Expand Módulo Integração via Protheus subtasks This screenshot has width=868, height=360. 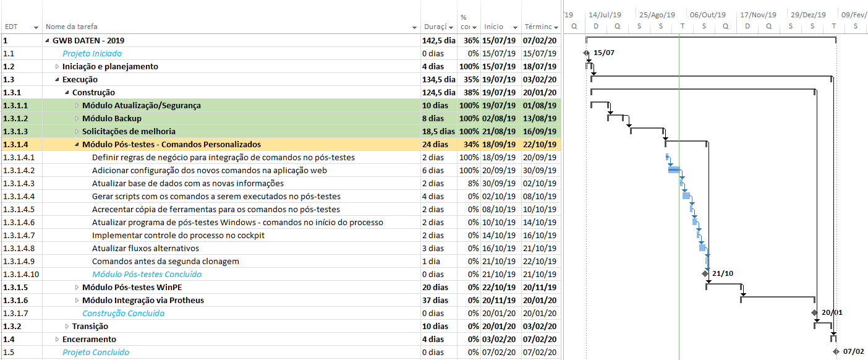tap(77, 301)
